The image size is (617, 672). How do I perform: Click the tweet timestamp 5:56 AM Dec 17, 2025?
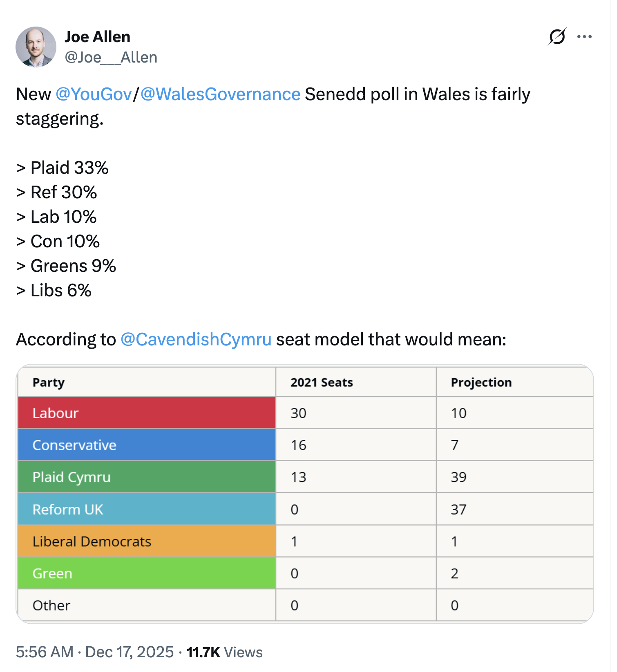pos(95,652)
